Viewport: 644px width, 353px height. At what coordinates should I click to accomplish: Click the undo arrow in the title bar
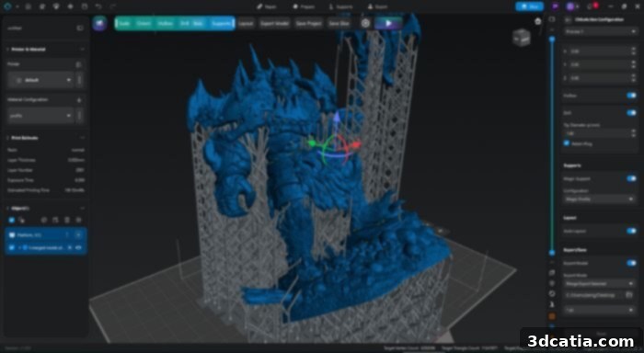click(x=98, y=6)
